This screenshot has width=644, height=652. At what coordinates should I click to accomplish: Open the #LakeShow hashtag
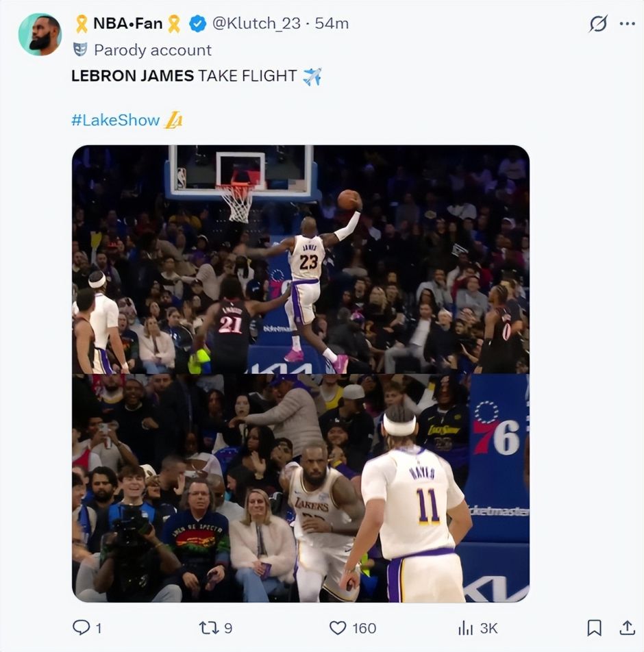(x=115, y=121)
